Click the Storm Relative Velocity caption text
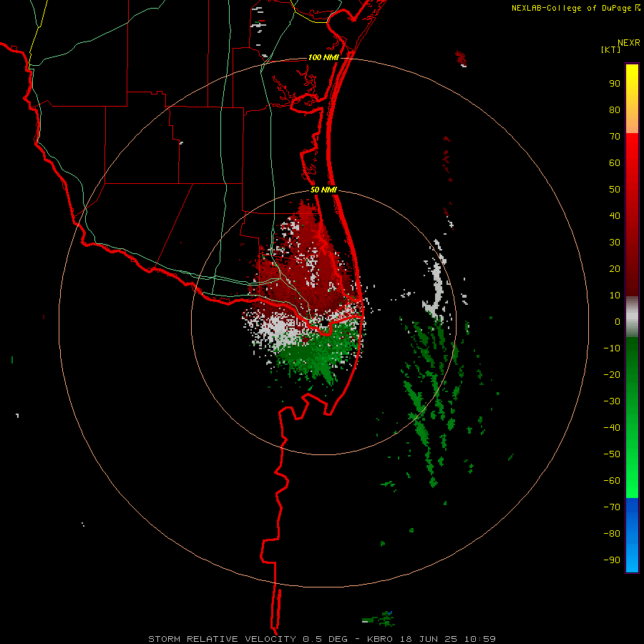The height and width of the screenshot is (644, 644). [x=321, y=639]
